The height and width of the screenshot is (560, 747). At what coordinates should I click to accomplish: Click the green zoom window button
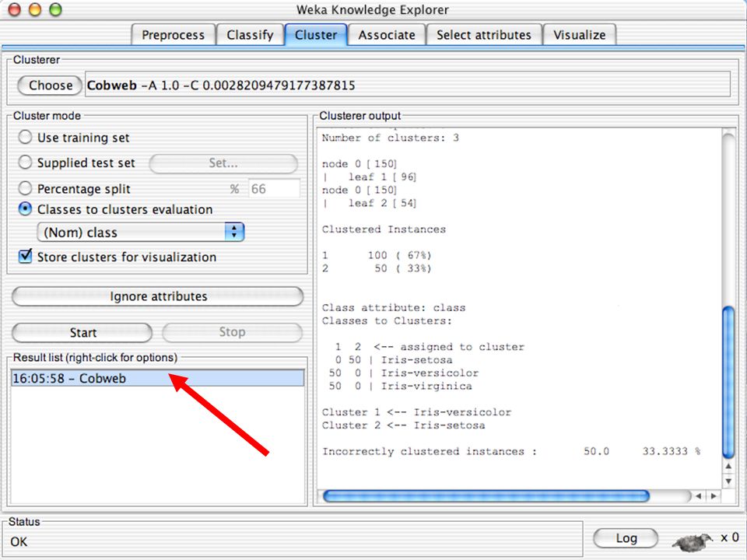56,9
